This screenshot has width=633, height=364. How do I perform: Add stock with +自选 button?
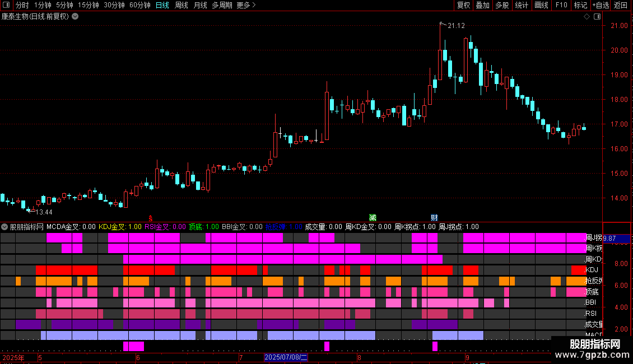pos(601,5)
